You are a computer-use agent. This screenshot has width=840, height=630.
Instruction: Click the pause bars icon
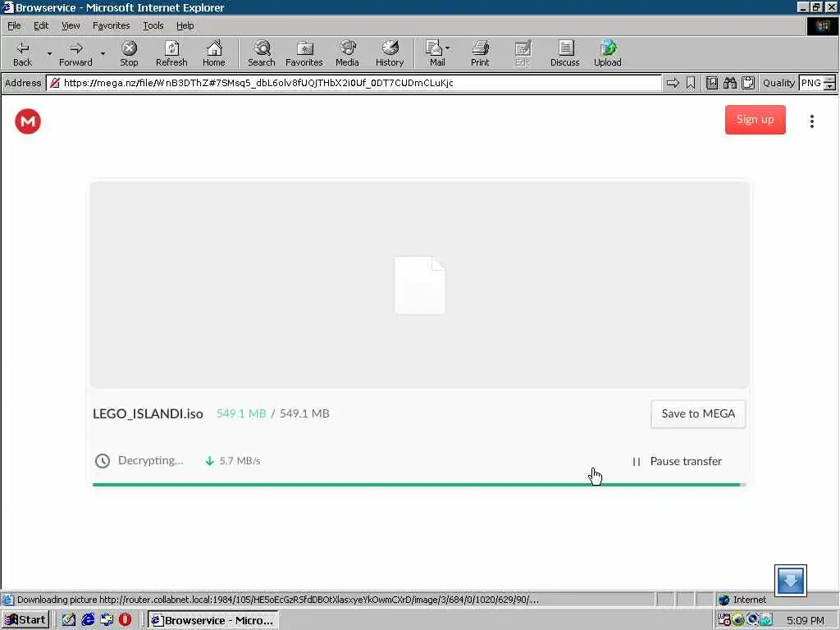point(637,462)
